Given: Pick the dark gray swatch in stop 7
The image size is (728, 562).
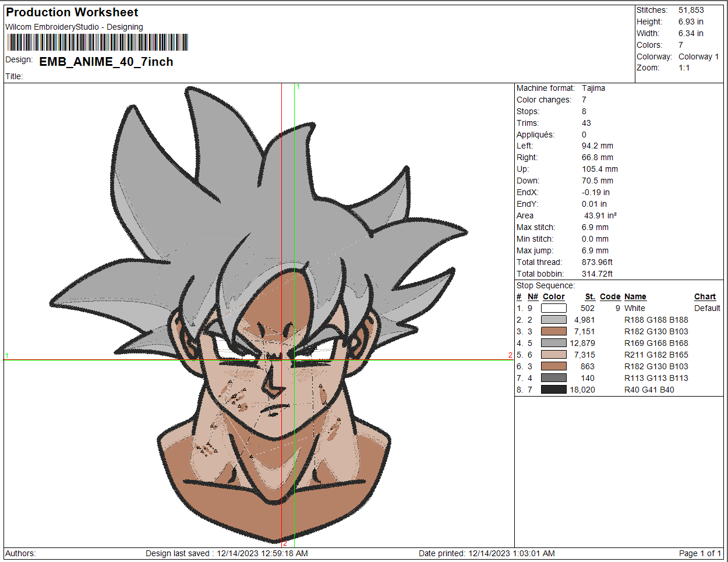Looking at the screenshot, I should (x=553, y=378).
